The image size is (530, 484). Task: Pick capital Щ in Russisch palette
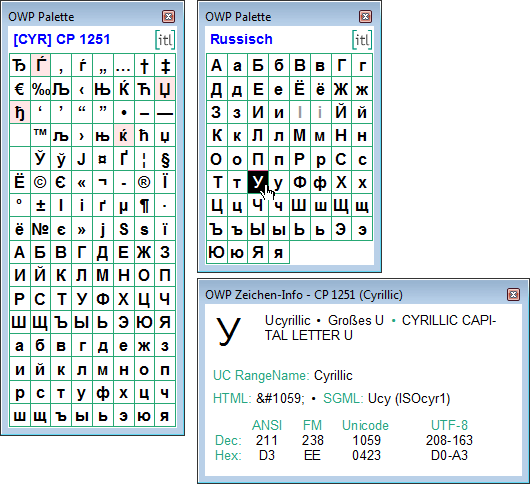341,206
